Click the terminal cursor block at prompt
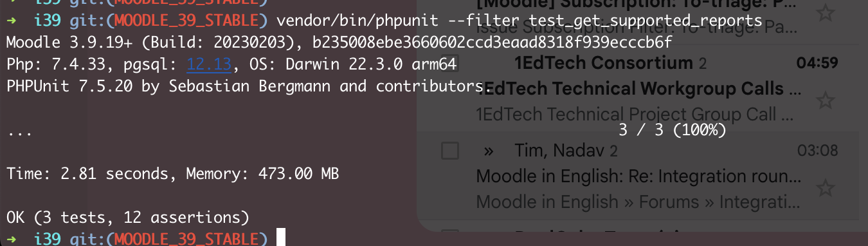The width and height of the screenshot is (868, 246). [280, 238]
